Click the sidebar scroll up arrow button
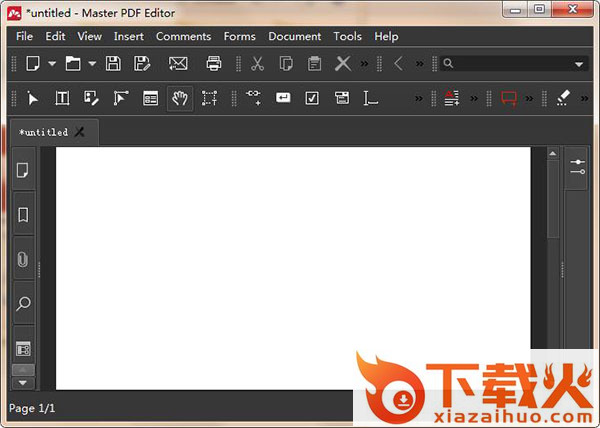 coord(23,370)
